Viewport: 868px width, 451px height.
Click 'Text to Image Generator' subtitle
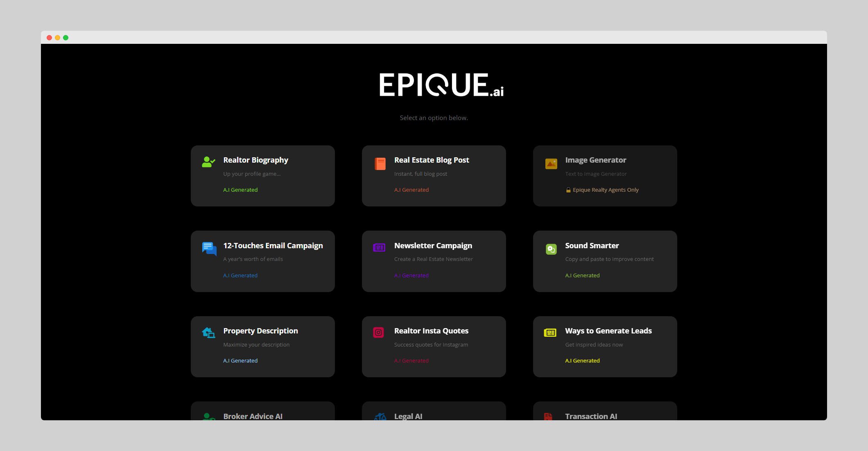596,174
